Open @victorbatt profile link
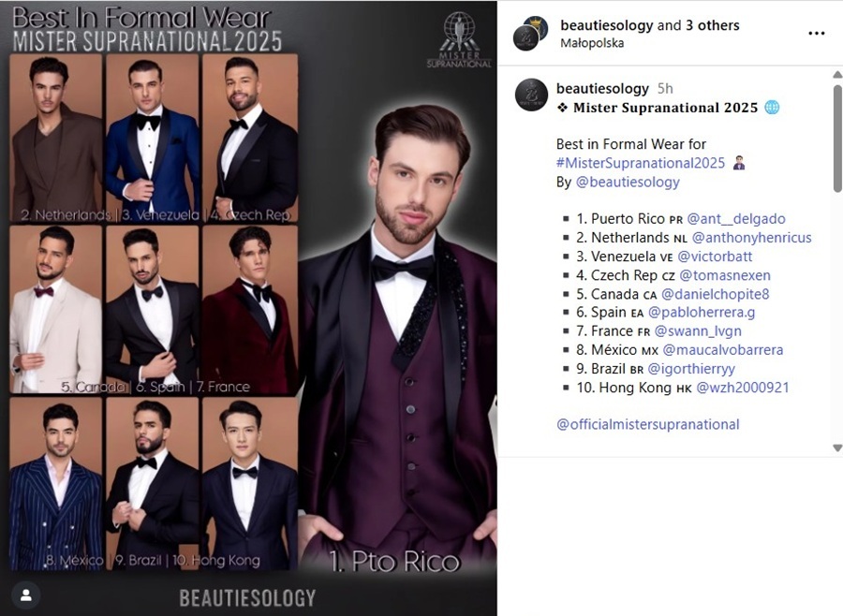Viewport: 843px width, 616px height. [x=715, y=257]
